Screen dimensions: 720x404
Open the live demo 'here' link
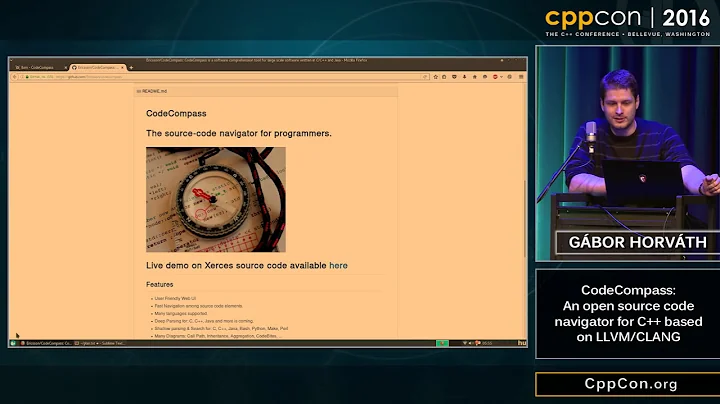(338, 265)
